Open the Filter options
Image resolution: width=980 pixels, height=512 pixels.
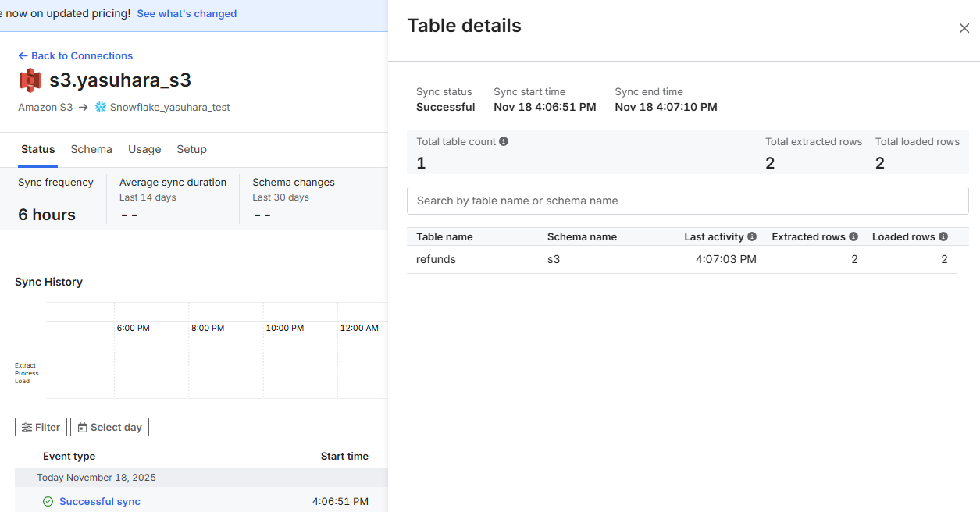pos(41,427)
